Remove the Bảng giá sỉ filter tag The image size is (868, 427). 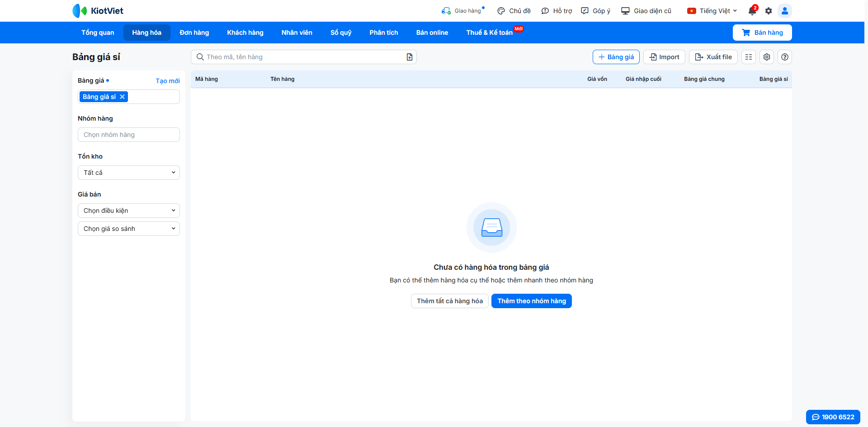[122, 97]
